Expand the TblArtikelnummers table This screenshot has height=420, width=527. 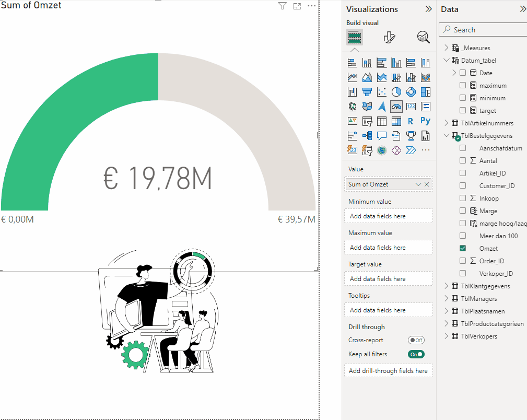[447, 123]
